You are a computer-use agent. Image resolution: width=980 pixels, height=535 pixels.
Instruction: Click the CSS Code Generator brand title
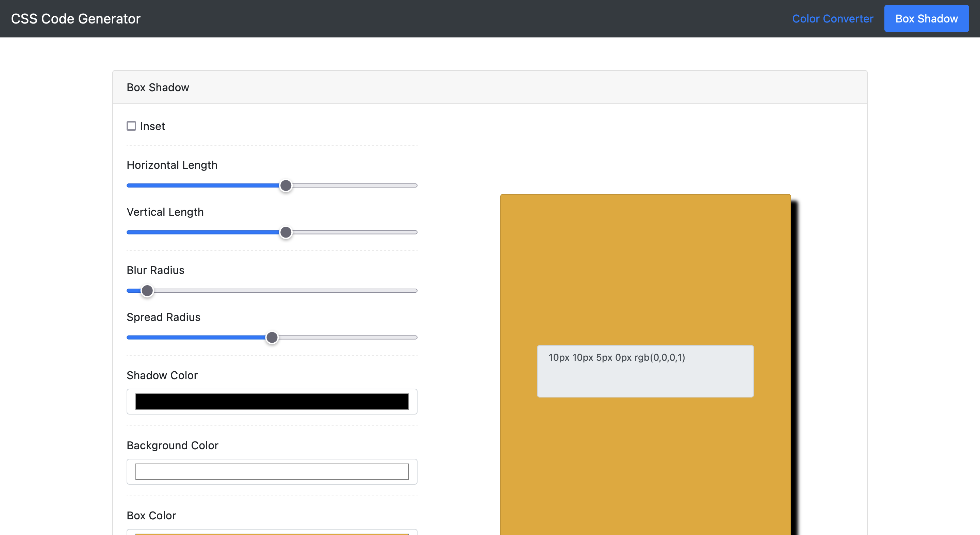[76, 19]
